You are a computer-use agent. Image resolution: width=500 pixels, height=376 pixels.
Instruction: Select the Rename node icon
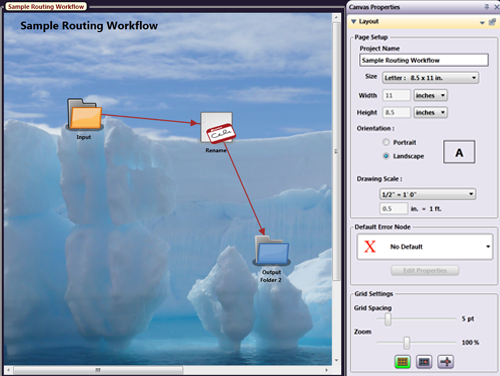coord(217,128)
